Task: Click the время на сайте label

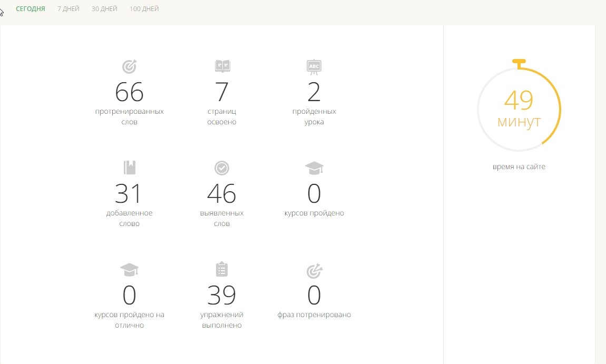Action: [519, 167]
